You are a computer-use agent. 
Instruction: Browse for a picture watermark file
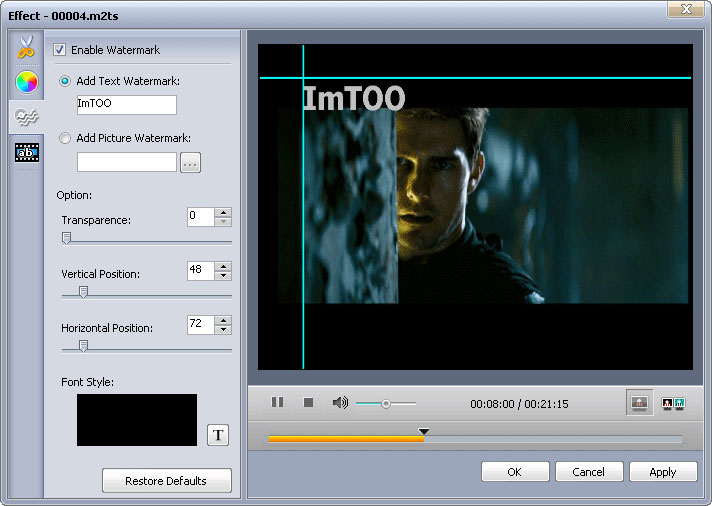(190, 163)
